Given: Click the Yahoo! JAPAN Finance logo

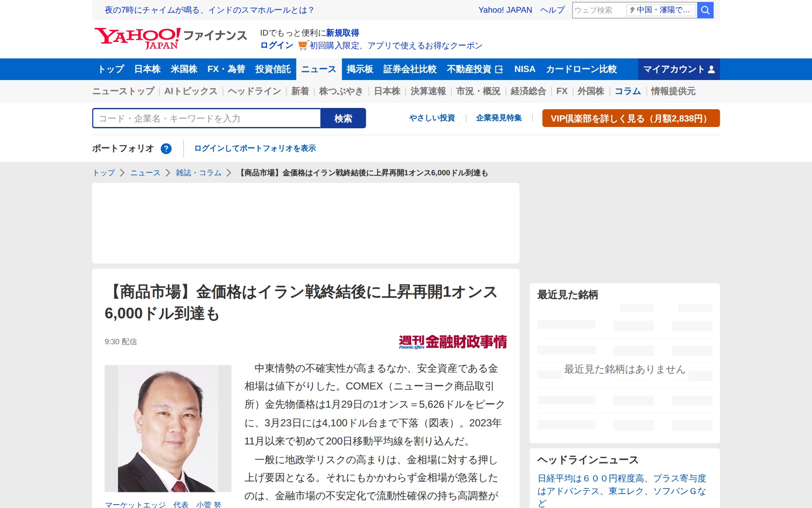Looking at the screenshot, I should coord(170,39).
